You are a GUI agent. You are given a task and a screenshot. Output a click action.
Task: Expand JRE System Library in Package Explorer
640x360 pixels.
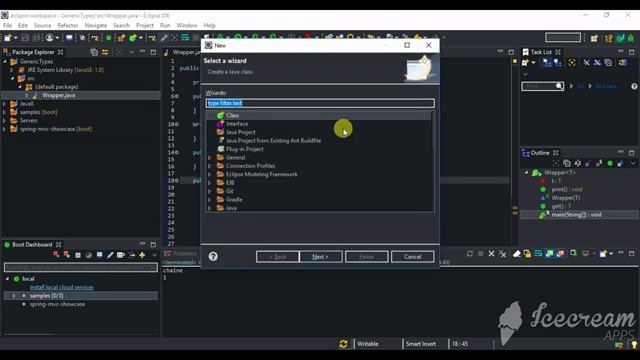[x=12, y=70]
